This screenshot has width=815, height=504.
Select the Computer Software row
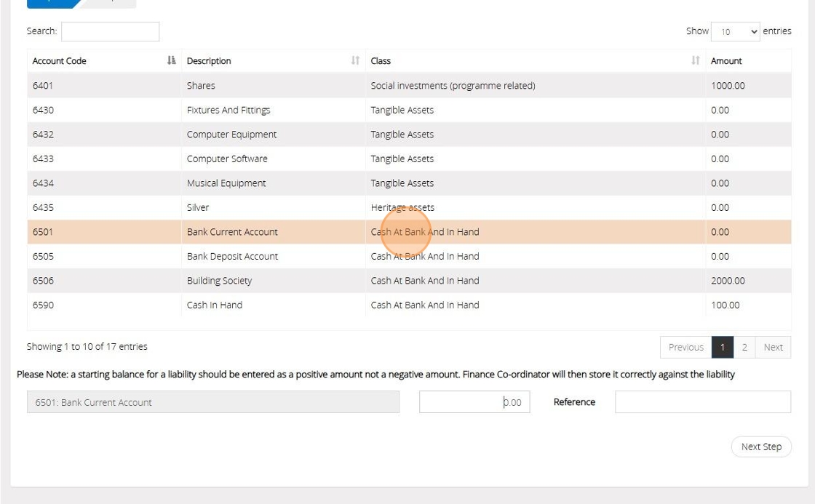[226, 159]
